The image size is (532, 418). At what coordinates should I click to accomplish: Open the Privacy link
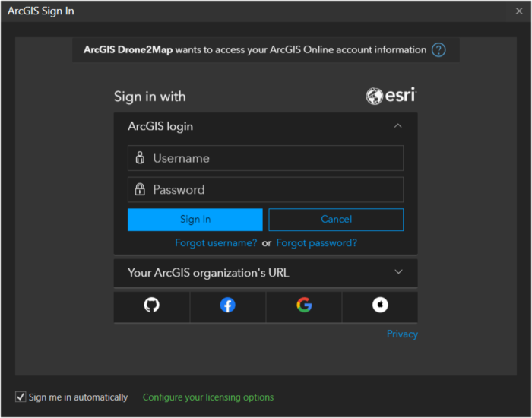click(402, 334)
